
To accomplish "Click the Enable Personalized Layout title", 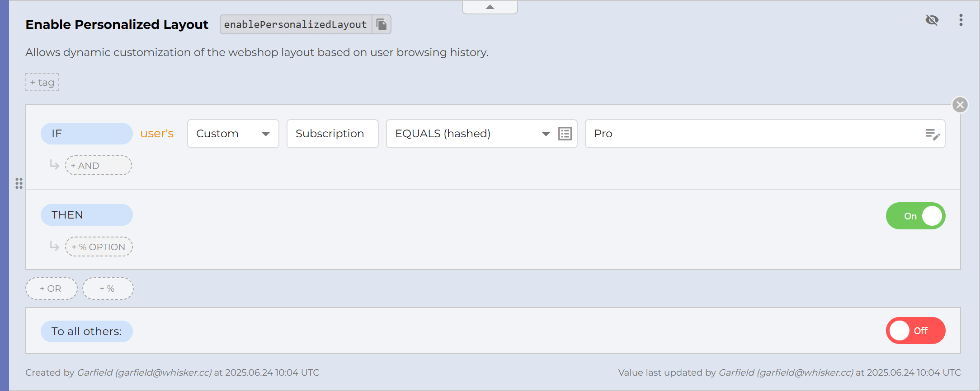I will [x=117, y=24].
